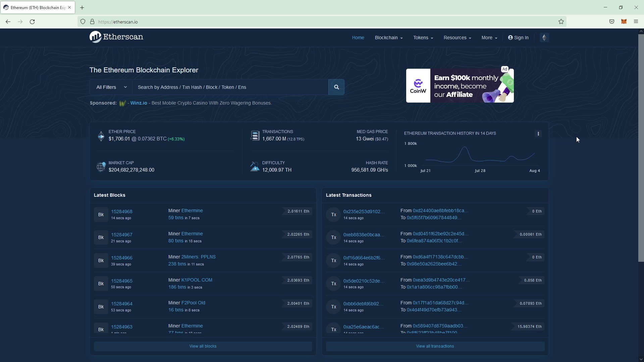Open the Ethereum network selector beside Sign In
Viewport: 644px width, 362px height.
[x=544, y=38]
